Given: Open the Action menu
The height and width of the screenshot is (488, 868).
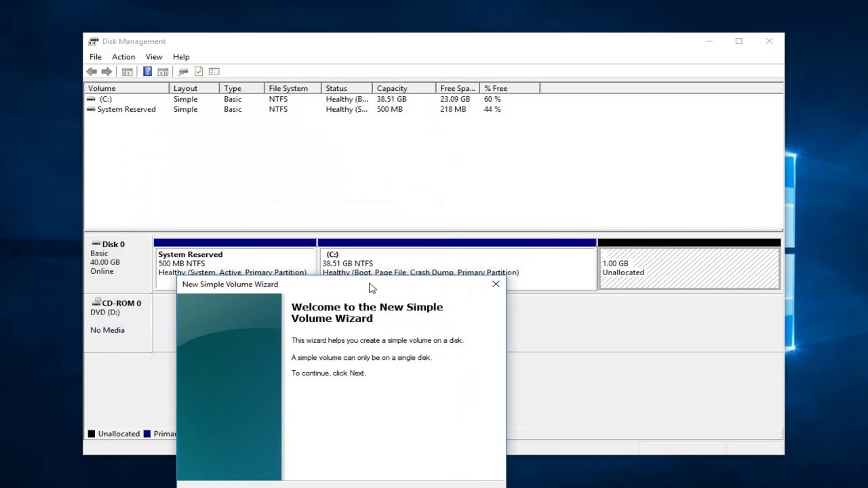Looking at the screenshot, I should click(x=123, y=57).
